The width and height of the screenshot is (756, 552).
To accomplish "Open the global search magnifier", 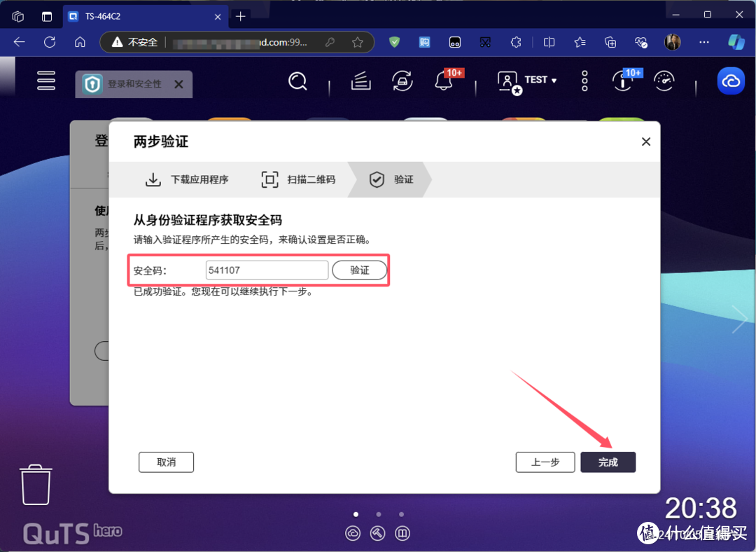I will pyautogui.click(x=297, y=81).
